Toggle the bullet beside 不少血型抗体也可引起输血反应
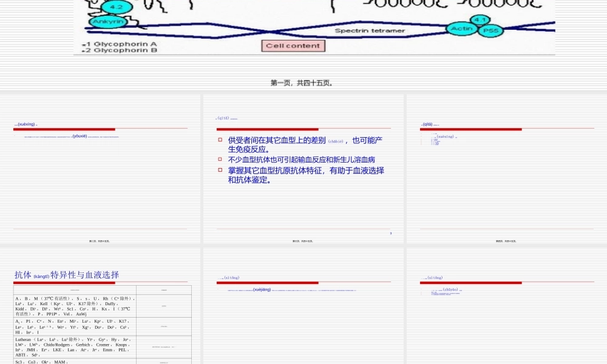The height and width of the screenshot is (364, 607). [219, 158]
